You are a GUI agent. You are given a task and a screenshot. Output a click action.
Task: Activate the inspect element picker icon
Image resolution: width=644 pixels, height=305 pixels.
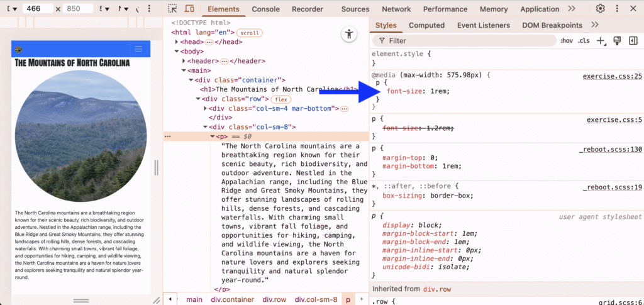pyautogui.click(x=173, y=9)
